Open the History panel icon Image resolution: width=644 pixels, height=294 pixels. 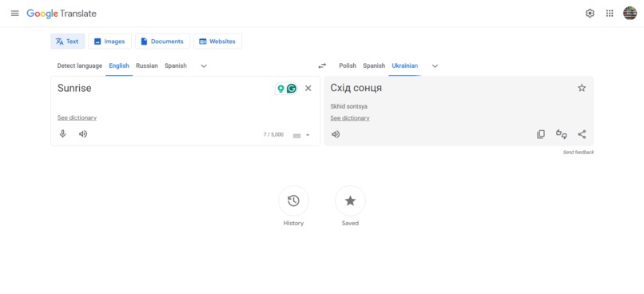coord(293,201)
